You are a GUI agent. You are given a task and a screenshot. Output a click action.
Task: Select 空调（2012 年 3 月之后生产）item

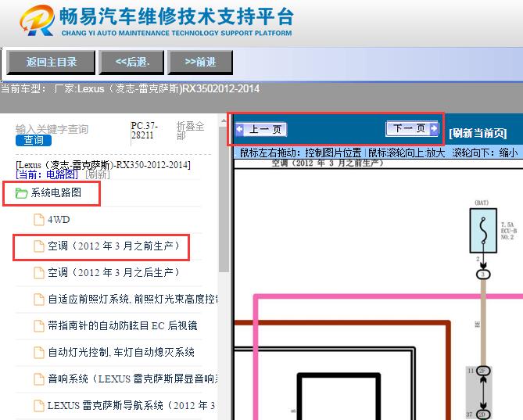(113, 272)
